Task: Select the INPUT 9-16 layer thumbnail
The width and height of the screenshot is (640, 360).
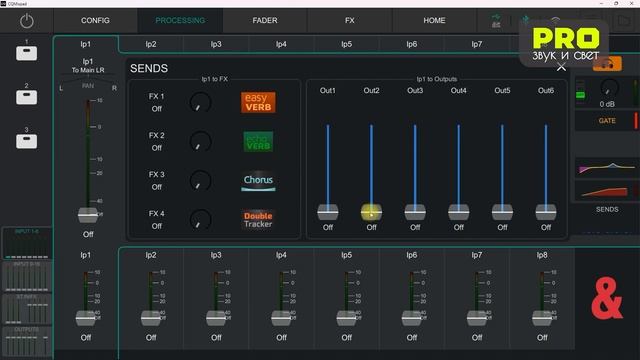Action: 27,276
